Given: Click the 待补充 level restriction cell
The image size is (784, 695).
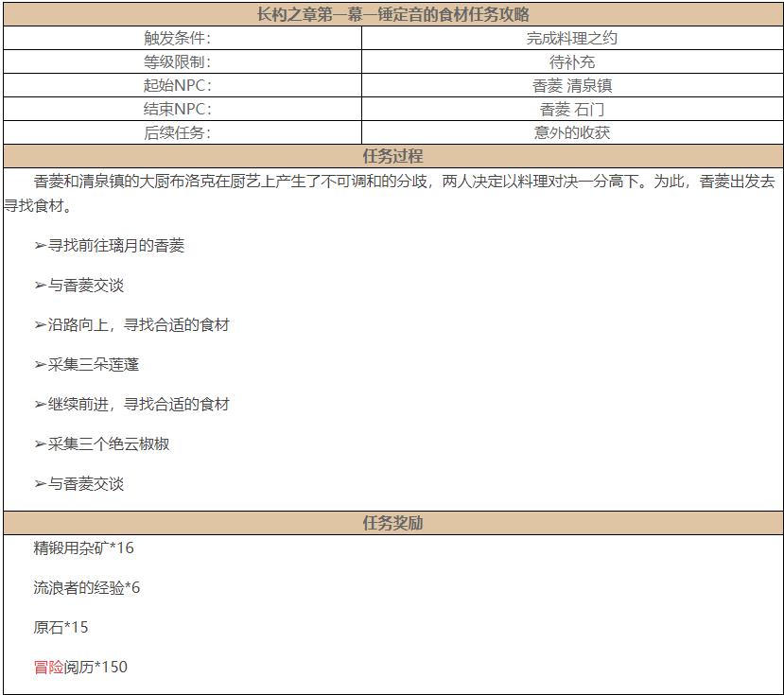Looking at the screenshot, I should click(572, 62).
